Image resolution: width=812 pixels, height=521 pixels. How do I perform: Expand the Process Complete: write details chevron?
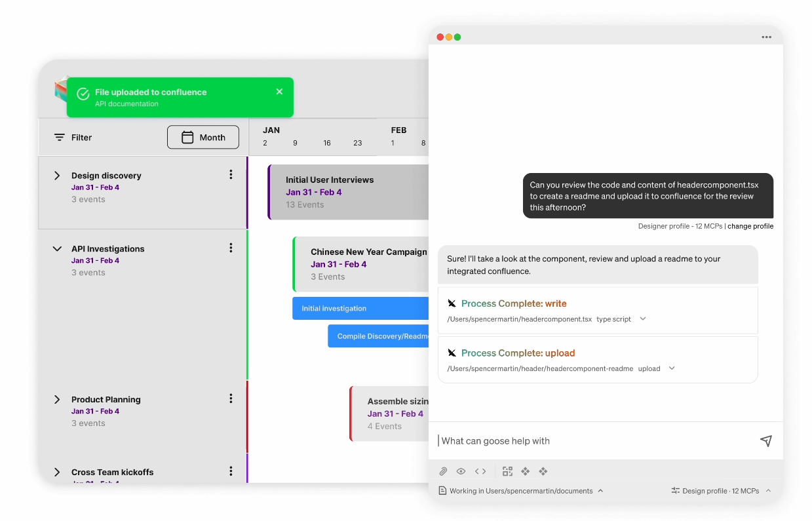643,319
